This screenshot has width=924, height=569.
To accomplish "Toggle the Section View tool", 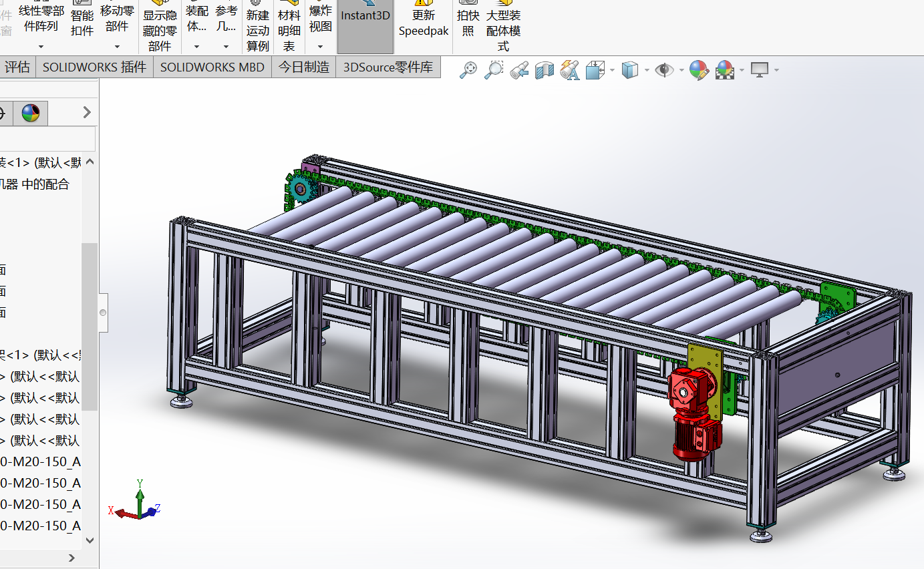I will (x=545, y=69).
